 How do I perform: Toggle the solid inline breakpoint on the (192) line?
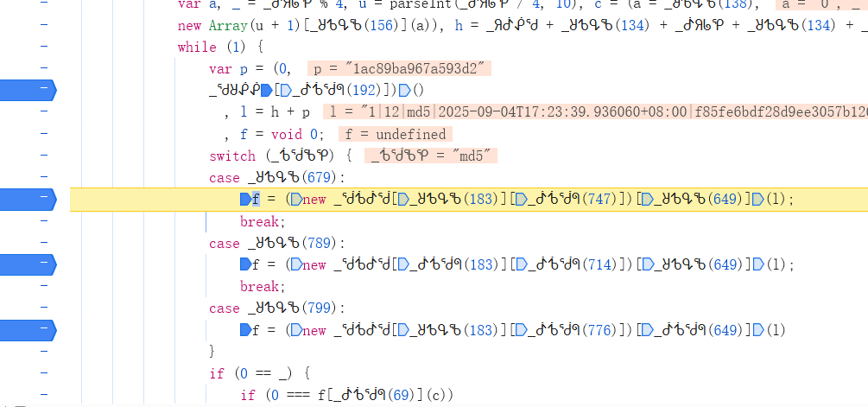(267, 90)
